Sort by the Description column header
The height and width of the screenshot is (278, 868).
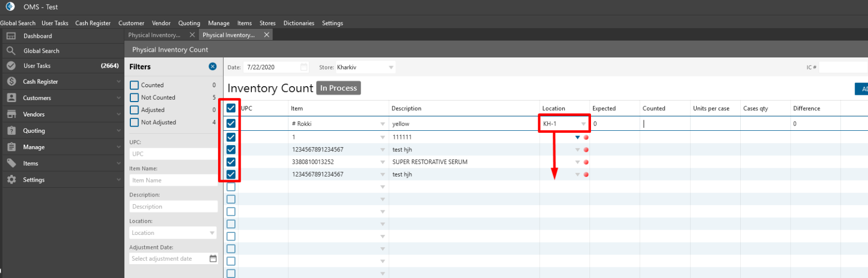click(406, 108)
